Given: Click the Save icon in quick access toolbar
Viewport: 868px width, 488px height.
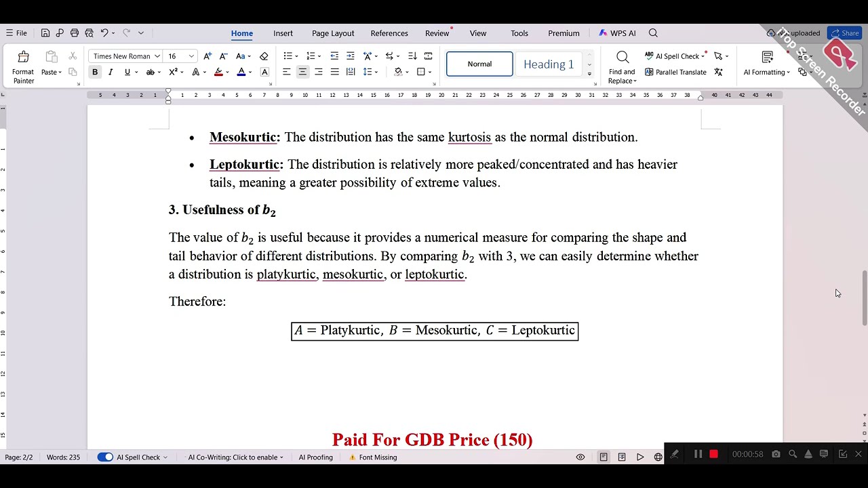Looking at the screenshot, I should click(x=45, y=33).
